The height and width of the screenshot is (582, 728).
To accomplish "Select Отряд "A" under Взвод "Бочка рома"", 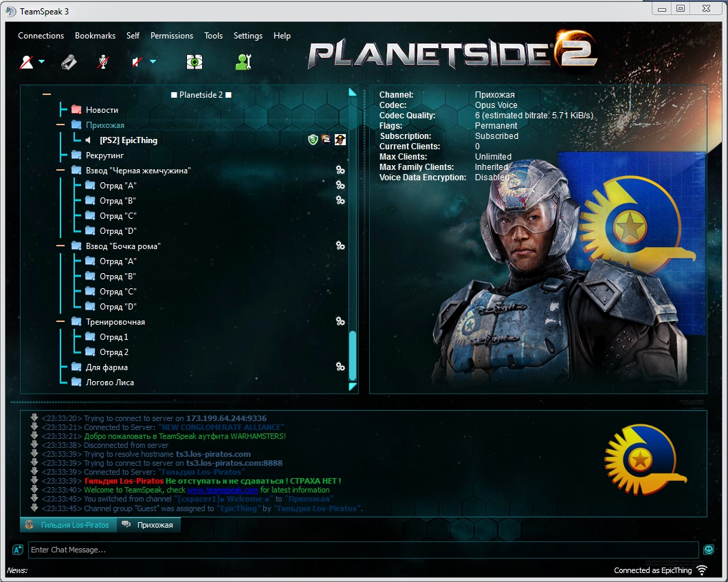I will tap(118, 261).
